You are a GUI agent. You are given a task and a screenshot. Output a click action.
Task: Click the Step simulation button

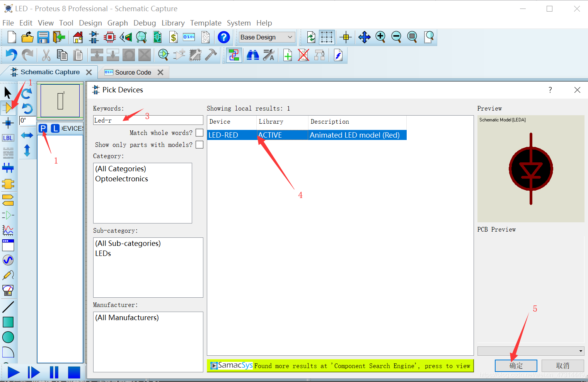click(x=34, y=372)
